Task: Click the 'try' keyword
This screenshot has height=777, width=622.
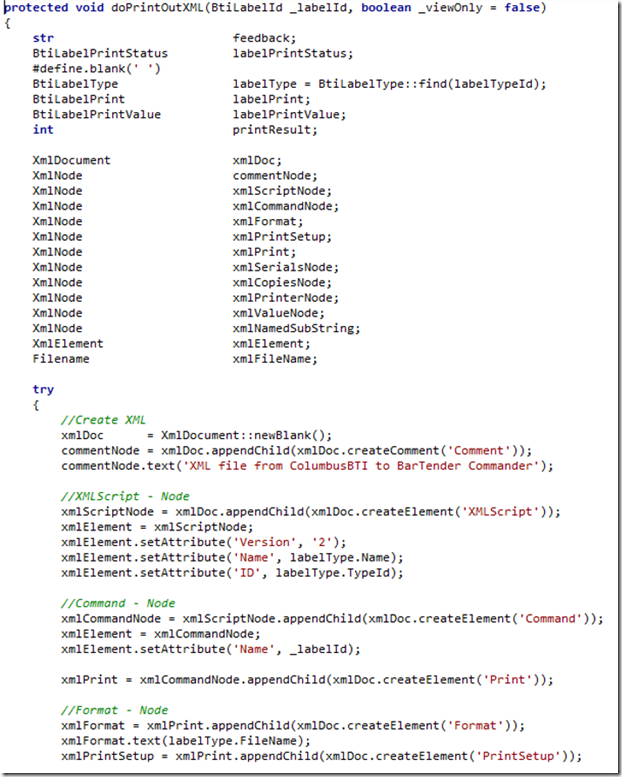Action: tap(43, 389)
